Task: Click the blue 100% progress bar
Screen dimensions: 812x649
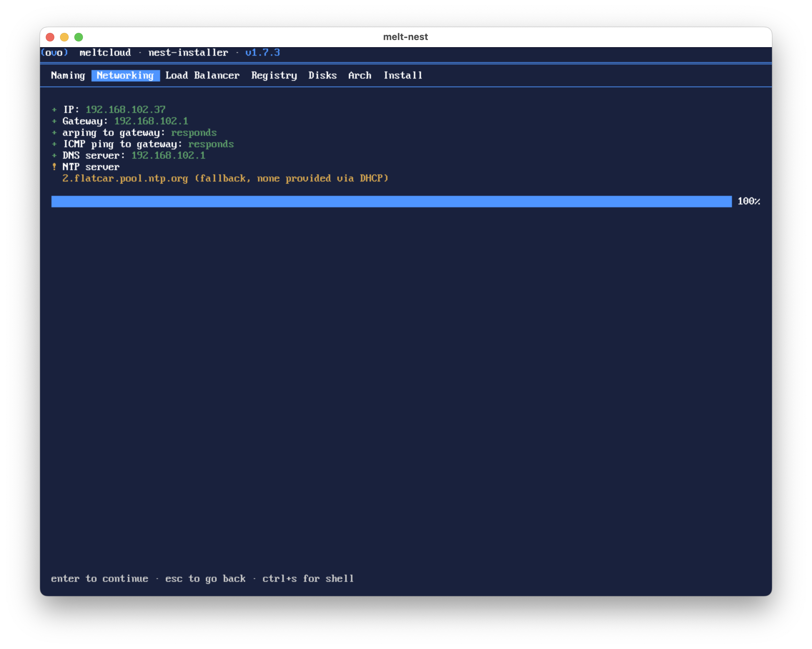Action: 391,202
